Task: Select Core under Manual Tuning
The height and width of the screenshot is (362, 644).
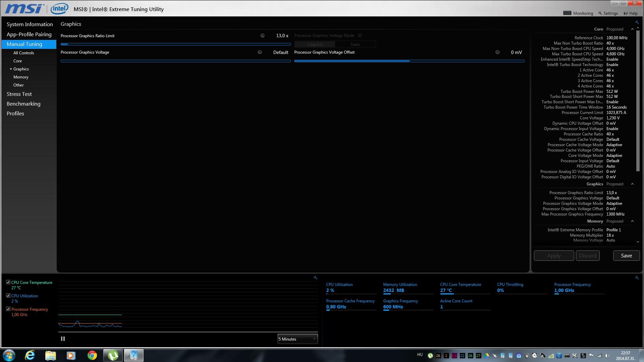Action: (x=17, y=61)
